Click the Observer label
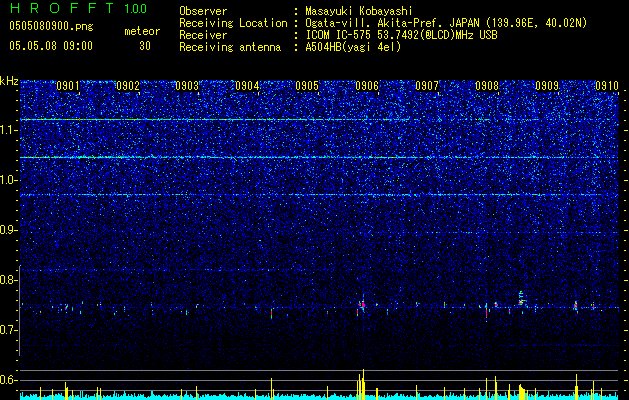This screenshot has height=400, width=629. 203,11
